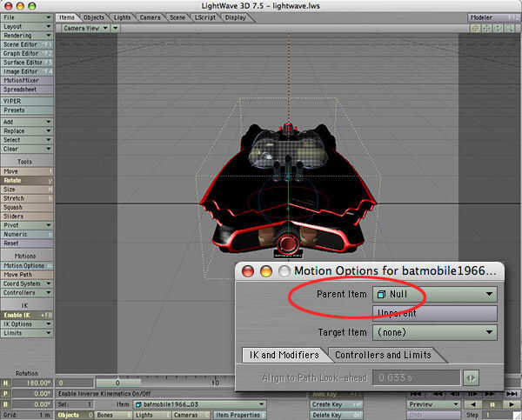Click the stepper beside Align to Path Look-ahead
522x420 pixels.
(471, 377)
